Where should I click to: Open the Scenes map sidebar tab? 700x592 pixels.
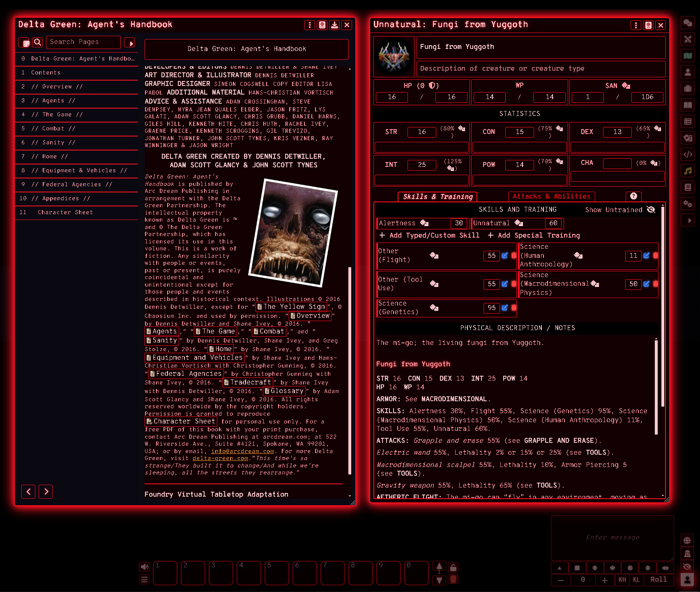688,55
